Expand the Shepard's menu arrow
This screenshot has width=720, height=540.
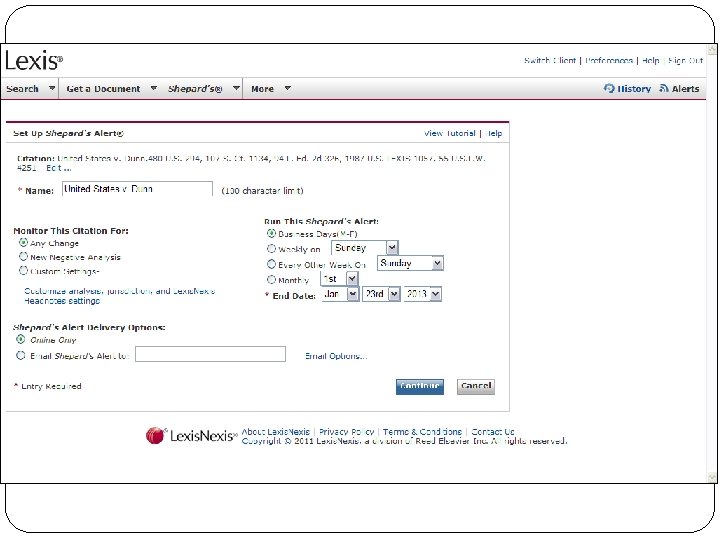pos(236,88)
